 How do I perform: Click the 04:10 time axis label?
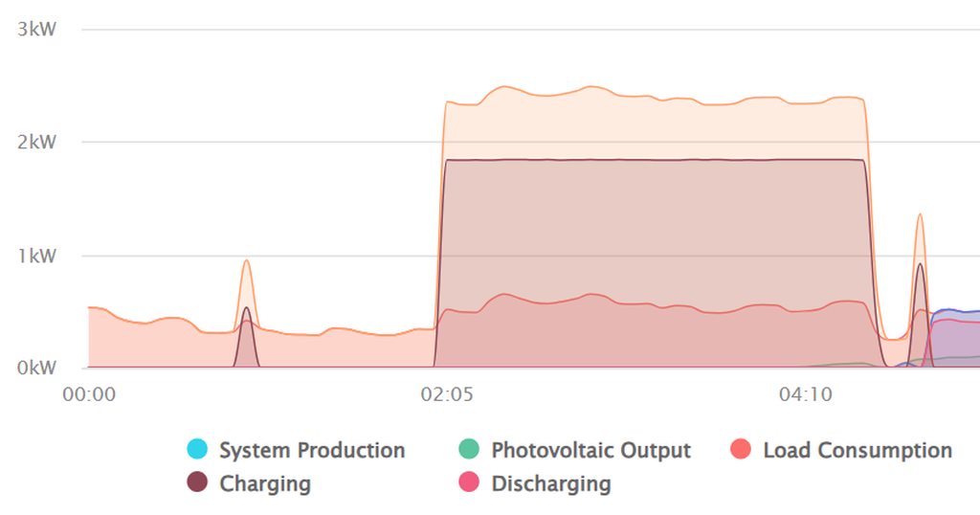pyautogui.click(x=804, y=392)
